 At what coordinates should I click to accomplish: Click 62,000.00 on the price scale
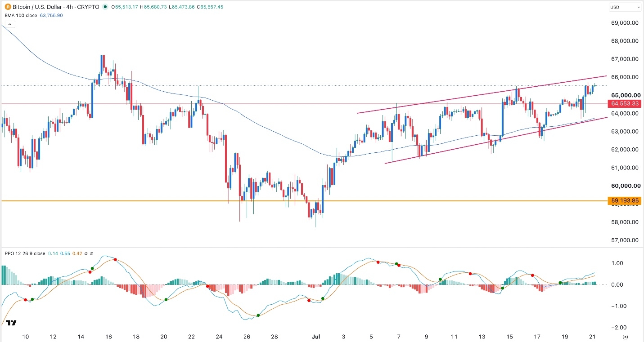pyautogui.click(x=624, y=149)
